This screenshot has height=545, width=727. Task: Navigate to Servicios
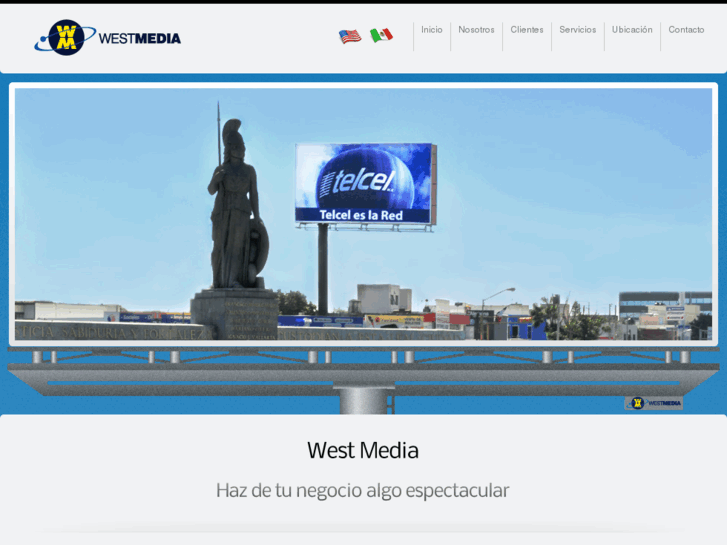578,30
